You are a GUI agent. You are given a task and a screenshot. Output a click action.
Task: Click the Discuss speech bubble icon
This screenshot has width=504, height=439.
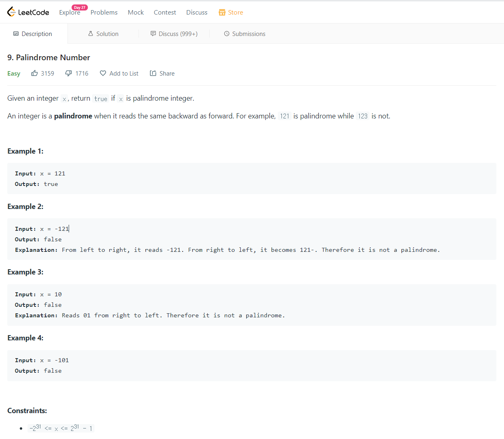tap(153, 34)
